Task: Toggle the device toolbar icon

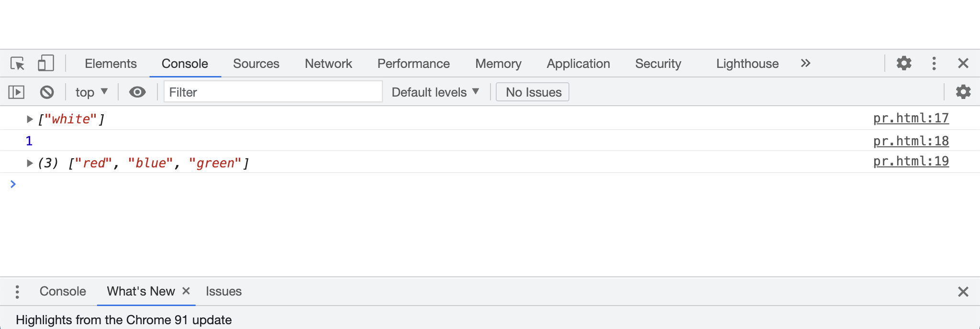Action: pos(45,64)
